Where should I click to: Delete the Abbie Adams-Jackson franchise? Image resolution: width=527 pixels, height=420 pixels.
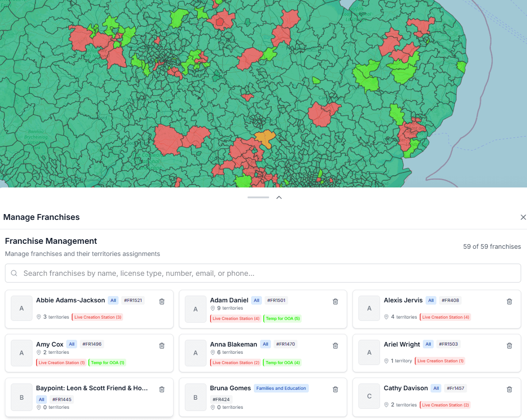click(161, 301)
